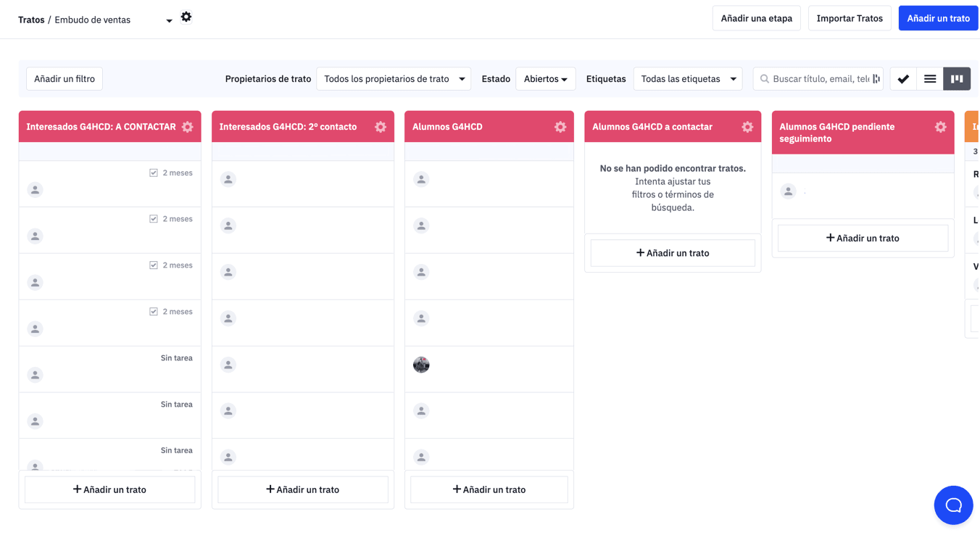Screen dimensions: 980x538
Task: Switch to the checkmark tasks view
Action: point(903,79)
